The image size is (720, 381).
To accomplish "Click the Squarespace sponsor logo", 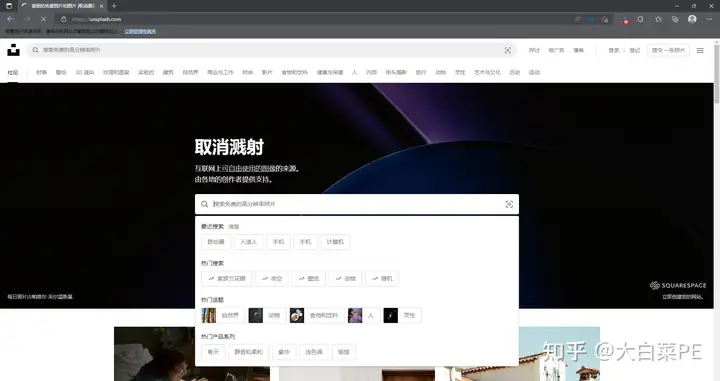I will tap(678, 285).
